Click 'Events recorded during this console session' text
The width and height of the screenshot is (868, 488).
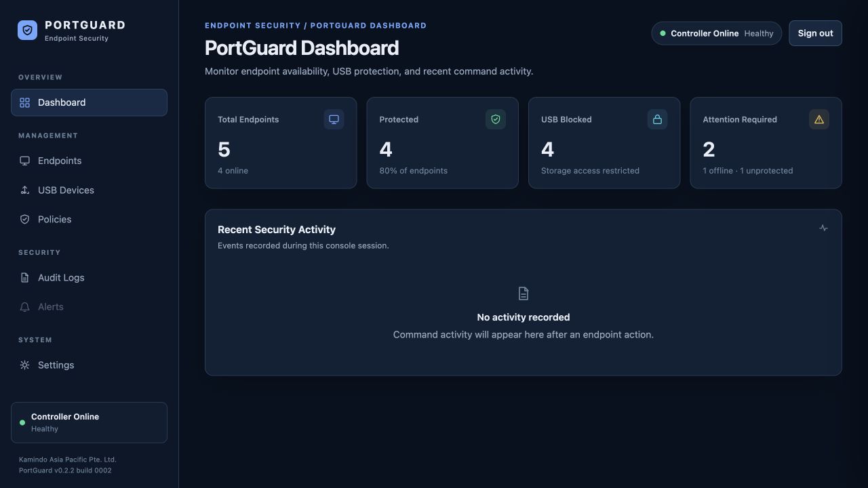[303, 245]
